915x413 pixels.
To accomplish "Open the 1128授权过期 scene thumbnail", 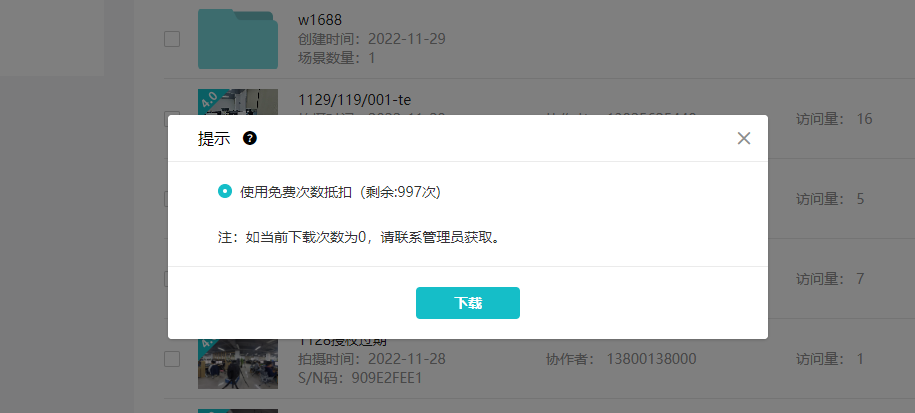I will pos(238,363).
